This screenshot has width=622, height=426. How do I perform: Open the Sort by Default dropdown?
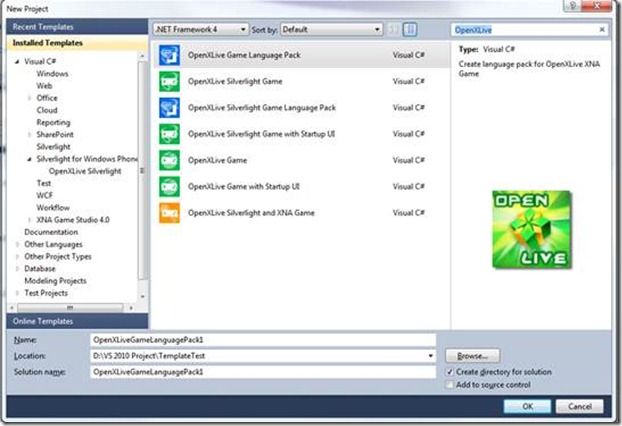[x=332, y=29]
